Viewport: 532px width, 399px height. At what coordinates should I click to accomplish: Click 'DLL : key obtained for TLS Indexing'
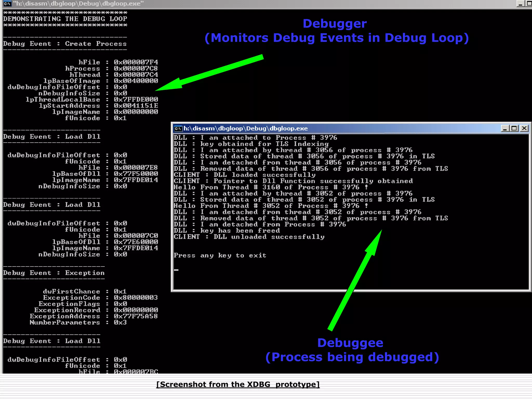coord(251,144)
